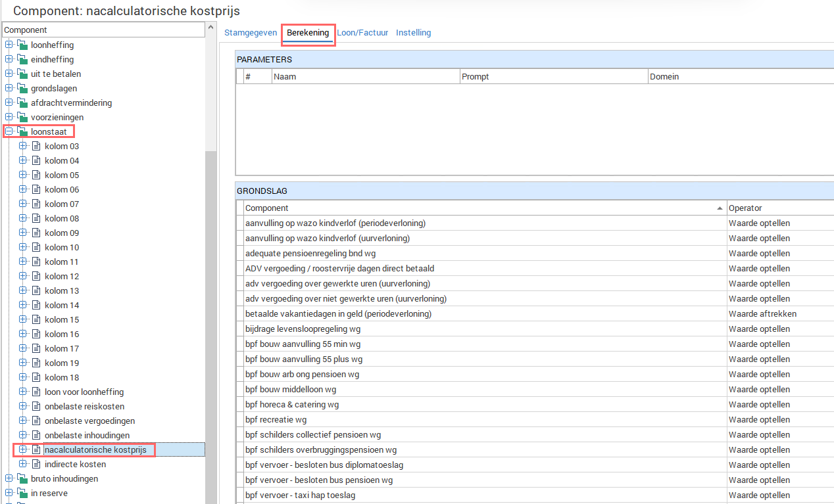This screenshot has width=834, height=504.
Task: Collapse the loonstaat tree node
Action: [x=9, y=132]
